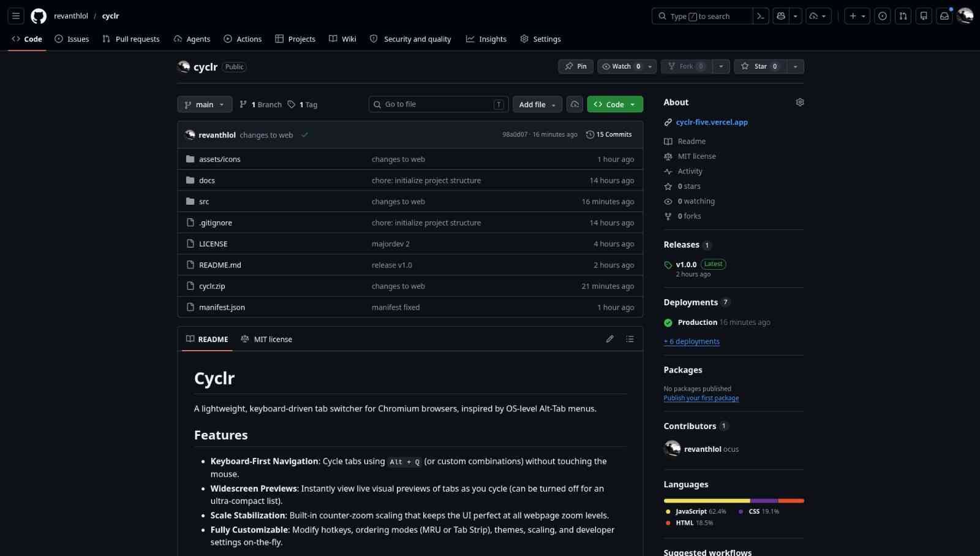Viewport: 980px width, 556px height.
Task: Open the cyclr-five.vercel.app link
Action: click(712, 122)
